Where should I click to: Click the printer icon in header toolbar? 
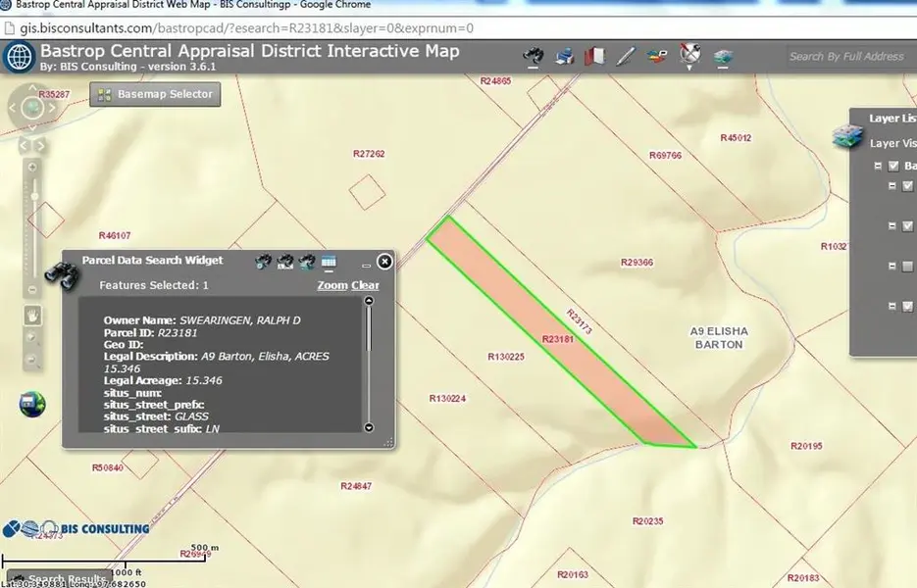(564, 56)
